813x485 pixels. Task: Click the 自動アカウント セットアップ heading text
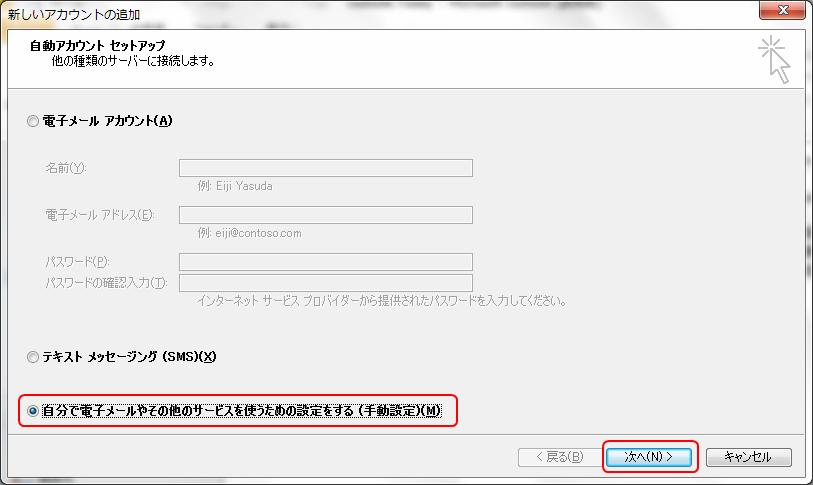97,46
